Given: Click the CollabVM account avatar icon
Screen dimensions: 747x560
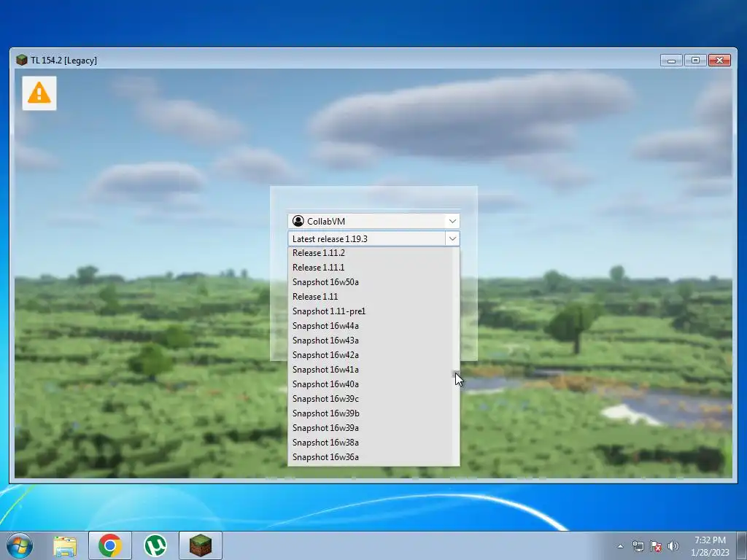Looking at the screenshot, I should coord(298,221).
